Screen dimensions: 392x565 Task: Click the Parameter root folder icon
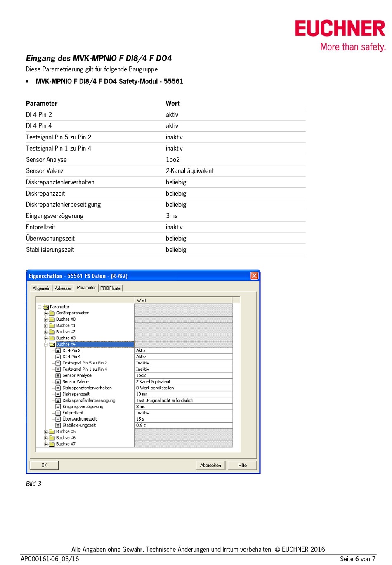click(46, 307)
